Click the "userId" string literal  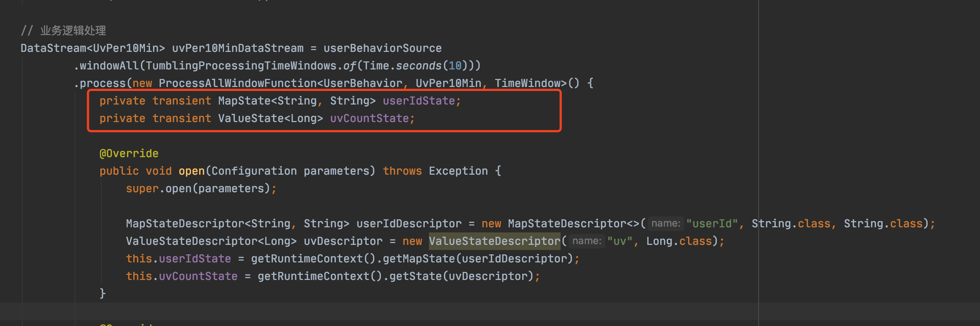pos(711,223)
